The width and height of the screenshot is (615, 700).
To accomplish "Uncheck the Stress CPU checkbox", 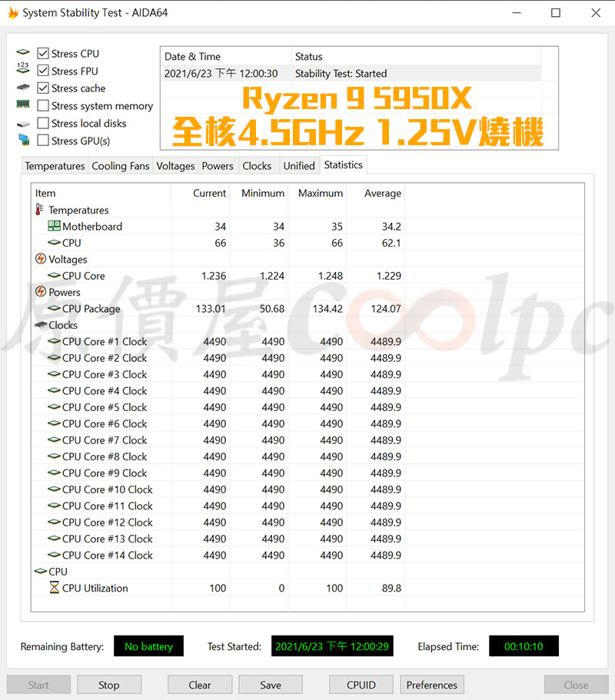I will click(43, 54).
